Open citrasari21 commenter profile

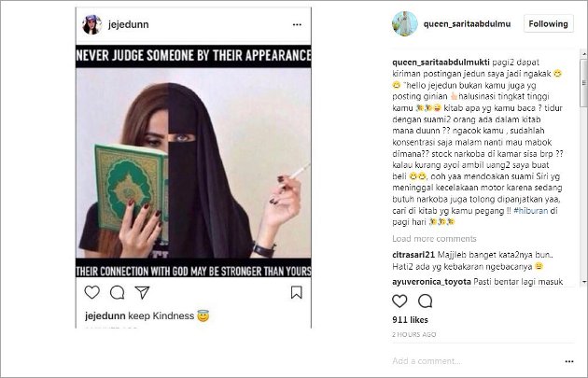pos(413,255)
